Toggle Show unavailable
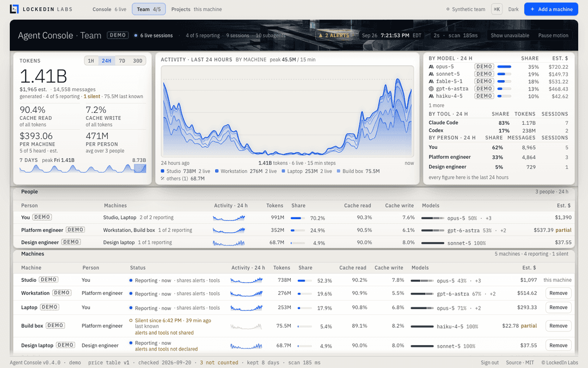This screenshot has height=368, width=588. 510,35
